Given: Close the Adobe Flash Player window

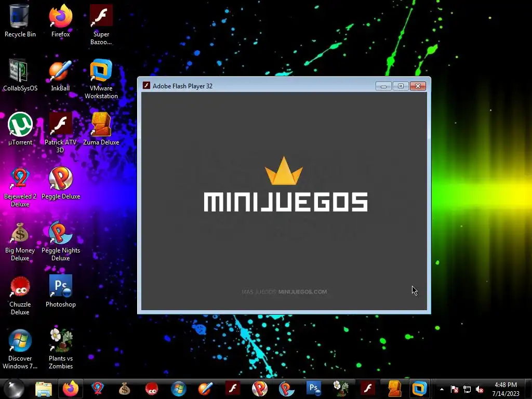Looking at the screenshot, I should (418, 86).
